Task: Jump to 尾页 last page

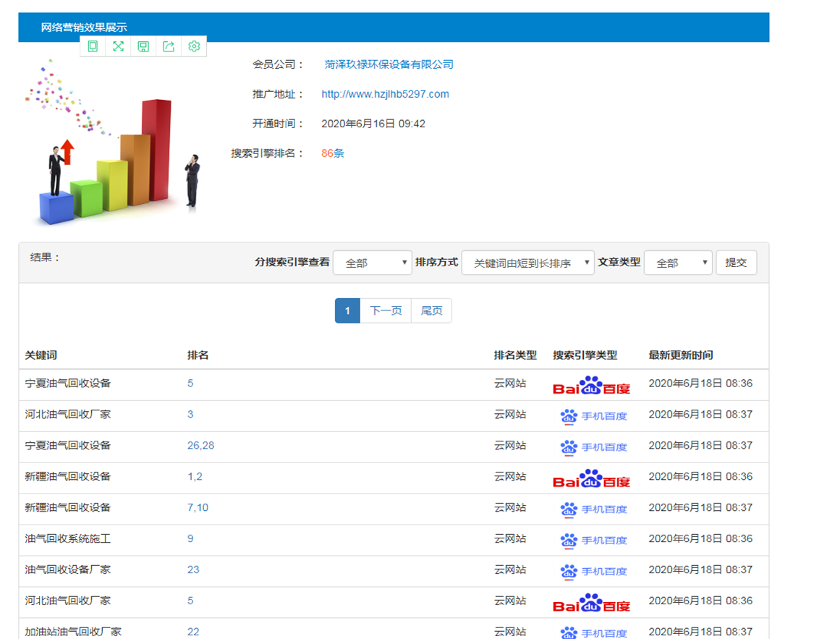Action: (x=431, y=310)
